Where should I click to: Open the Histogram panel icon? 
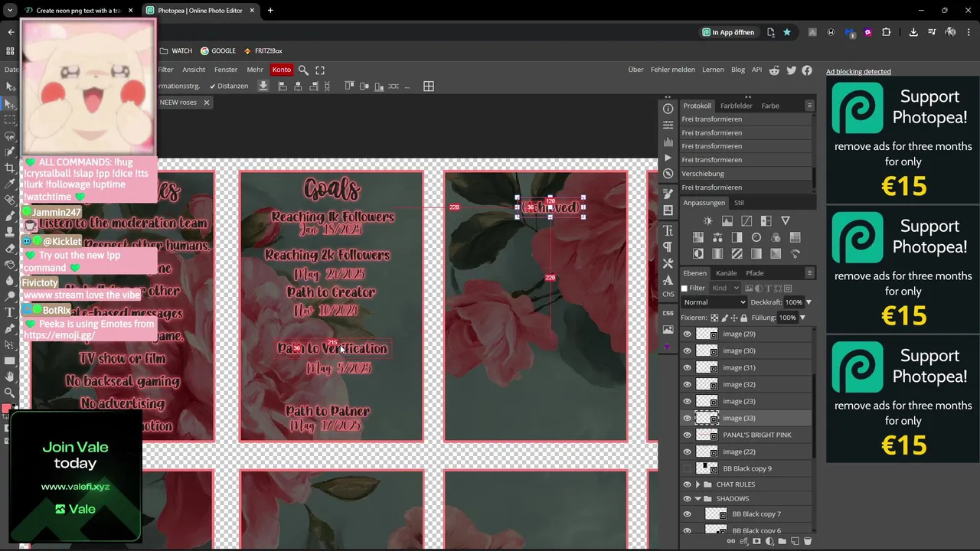click(x=668, y=142)
